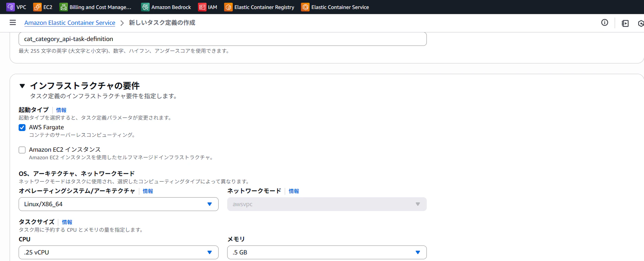The image size is (644, 261).
Task: Open the info panel icon in header
Action: click(x=604, y=23)
